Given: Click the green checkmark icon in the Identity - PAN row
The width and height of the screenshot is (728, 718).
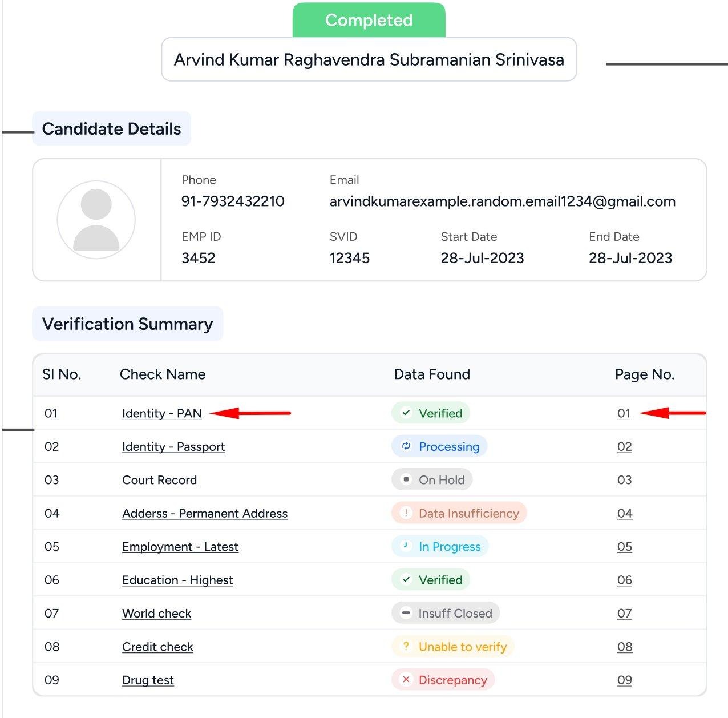Looking at the screenshot, I should [406, 413].
